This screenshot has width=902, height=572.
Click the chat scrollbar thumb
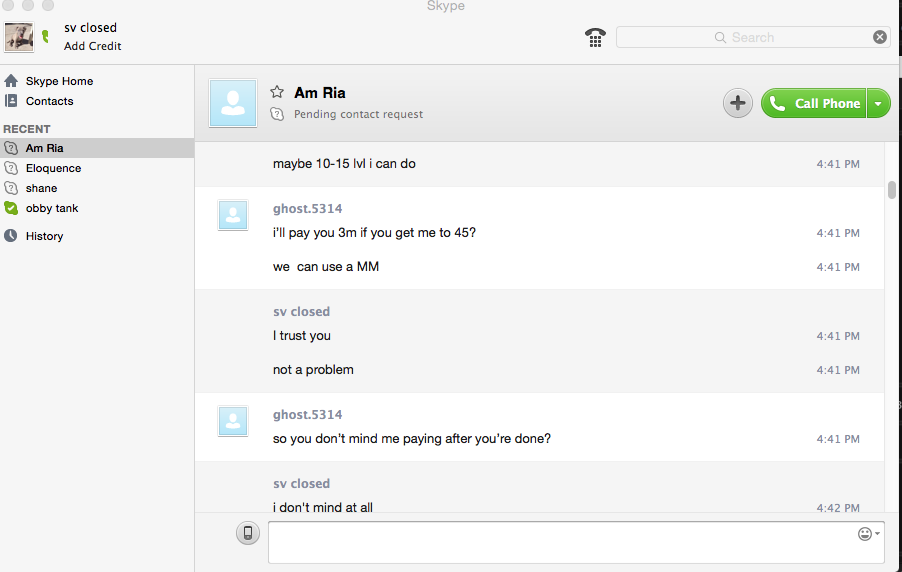click(x=892, y=190)
